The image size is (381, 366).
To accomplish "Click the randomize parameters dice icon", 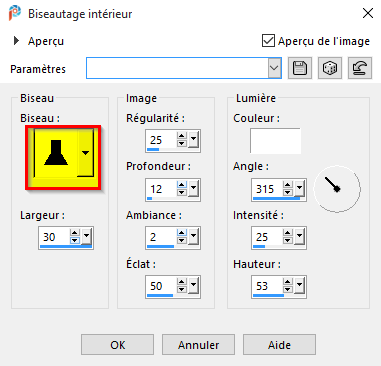I will point(330,68).
